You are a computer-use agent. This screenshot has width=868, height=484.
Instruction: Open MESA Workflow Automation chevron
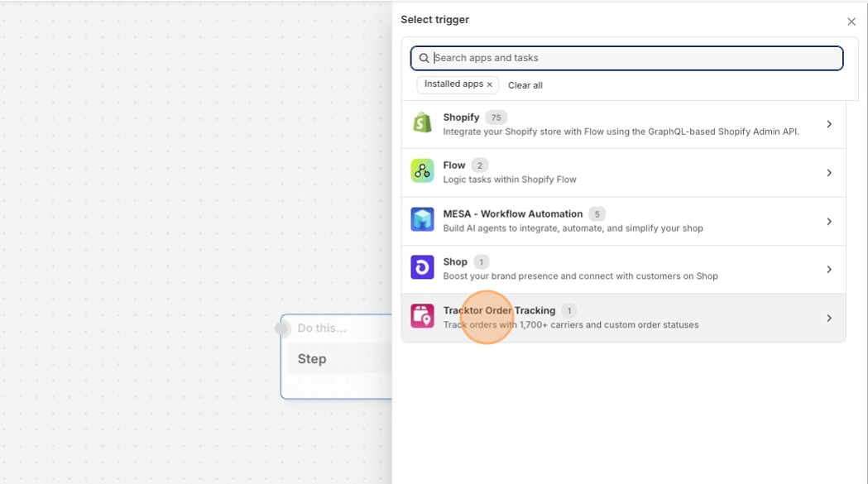[x=829, y=221]
